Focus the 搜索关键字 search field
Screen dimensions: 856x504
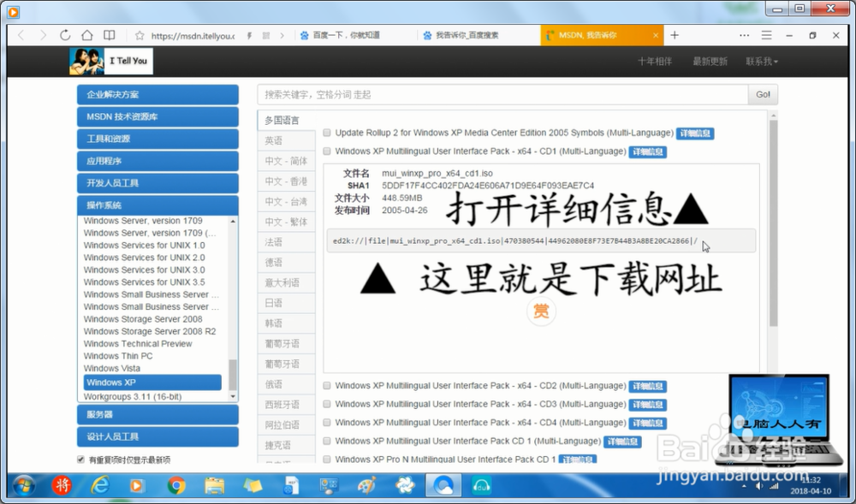click(502, 94)
